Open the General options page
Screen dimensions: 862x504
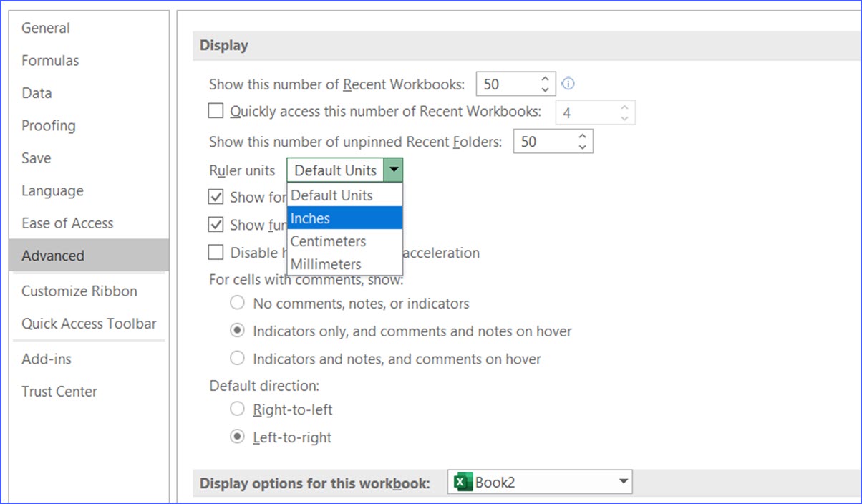(x=45, y=28)
